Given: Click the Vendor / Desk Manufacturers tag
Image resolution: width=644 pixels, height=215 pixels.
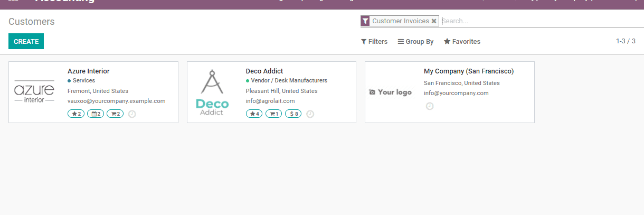Looking at the screenshot, I should point(287,80).
